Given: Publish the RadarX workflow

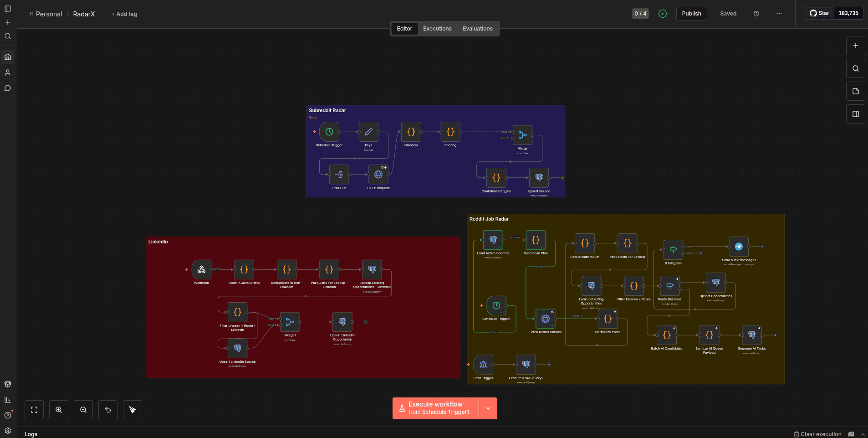Looking at the screenshot, I should click(x=691, y=14).
